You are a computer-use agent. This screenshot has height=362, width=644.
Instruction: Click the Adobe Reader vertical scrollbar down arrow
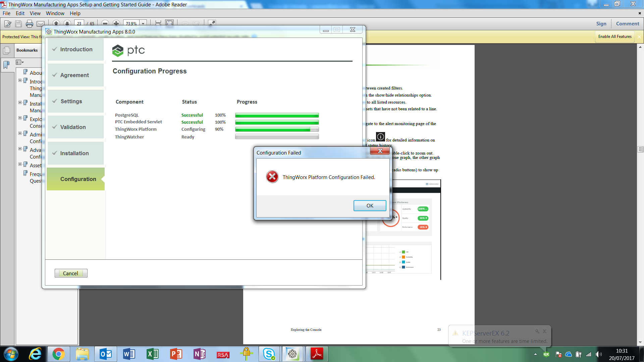[x=640, y=342]
